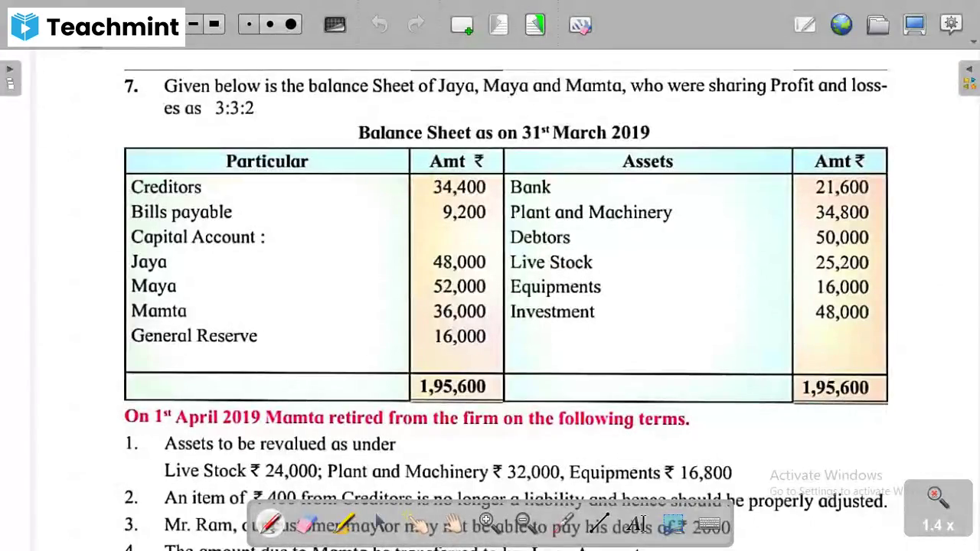
Task: Click the redo arrow
Action: [416, 25]
